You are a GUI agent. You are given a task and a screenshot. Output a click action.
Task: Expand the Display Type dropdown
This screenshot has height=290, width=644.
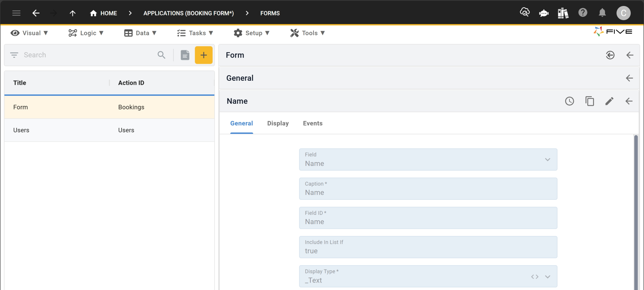(547, 276)
